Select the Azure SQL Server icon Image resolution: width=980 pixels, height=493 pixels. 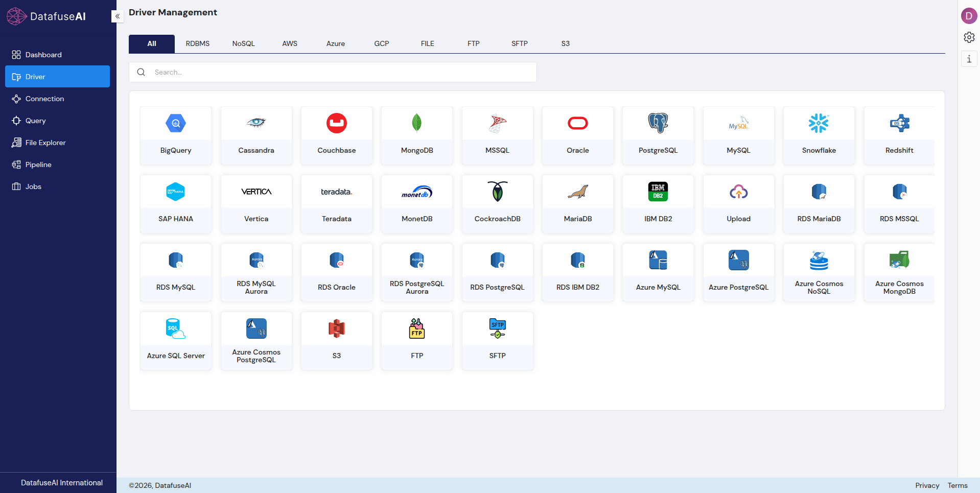coord(176,328)
